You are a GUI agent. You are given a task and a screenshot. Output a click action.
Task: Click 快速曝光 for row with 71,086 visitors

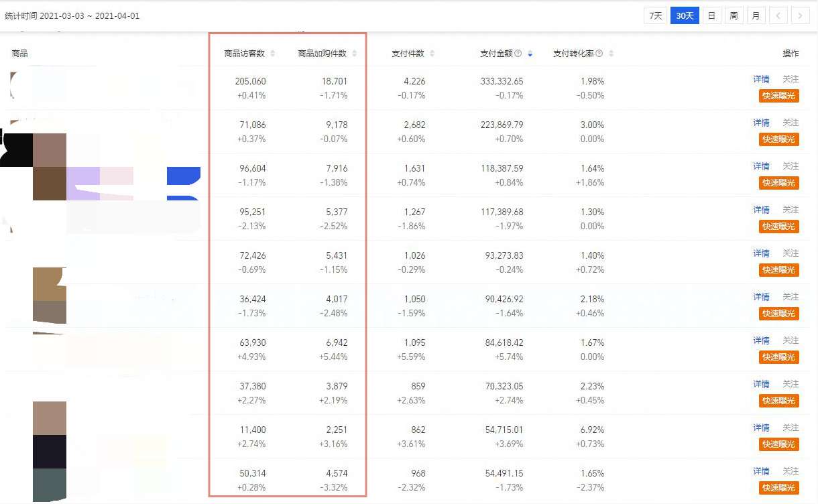(x=779, y=139)
